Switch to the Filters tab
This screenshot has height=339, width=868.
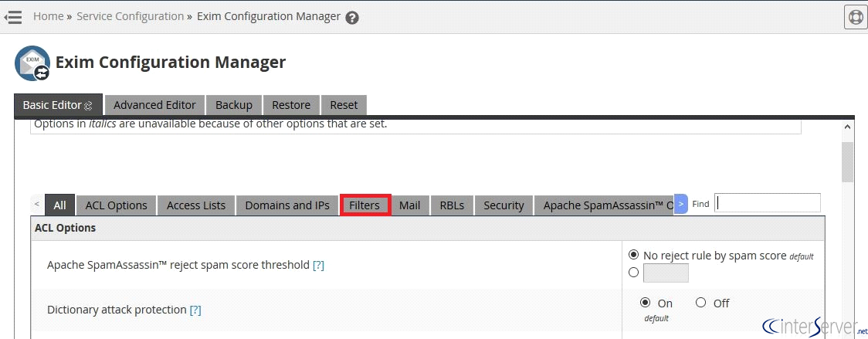(364, 205)
